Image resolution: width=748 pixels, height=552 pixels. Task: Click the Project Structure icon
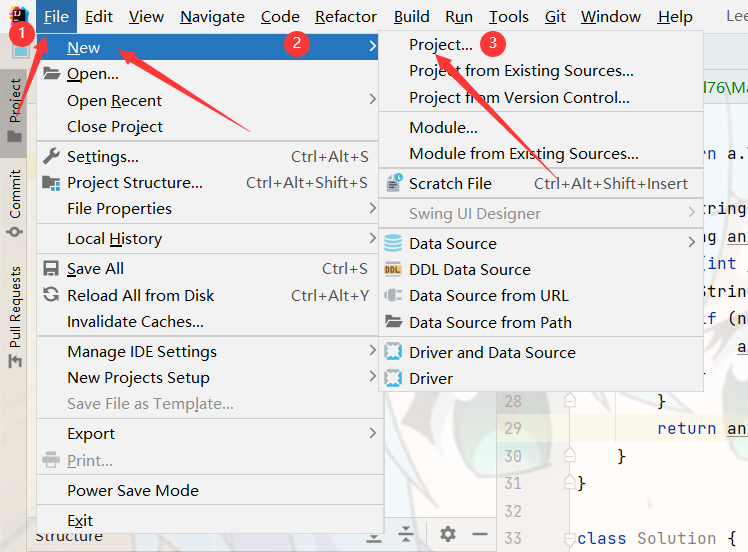click(51, 183)
